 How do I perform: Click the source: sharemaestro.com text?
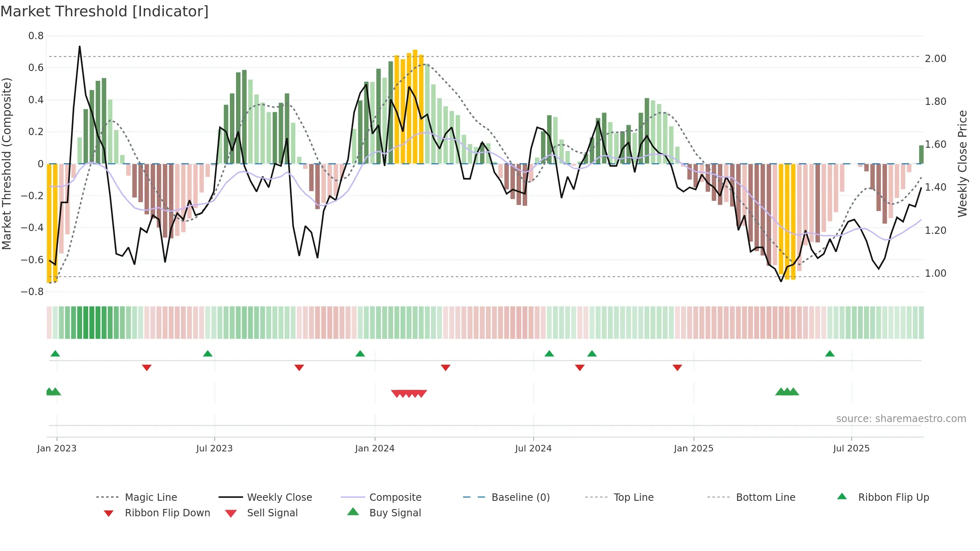tap(901, 419)
